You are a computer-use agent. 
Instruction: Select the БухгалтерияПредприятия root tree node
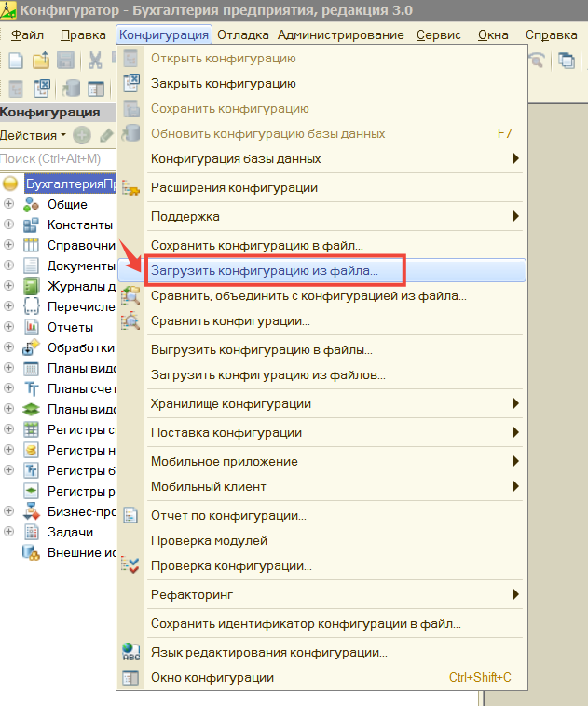pos(70,183)
